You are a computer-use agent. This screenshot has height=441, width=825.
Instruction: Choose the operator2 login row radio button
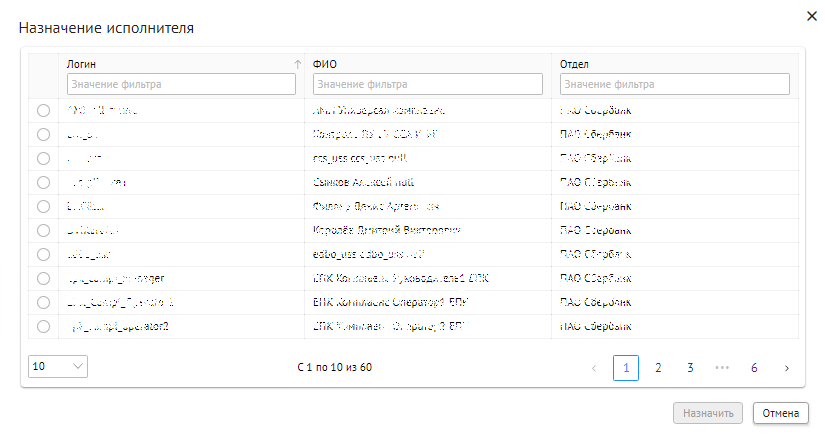point(43,326)
